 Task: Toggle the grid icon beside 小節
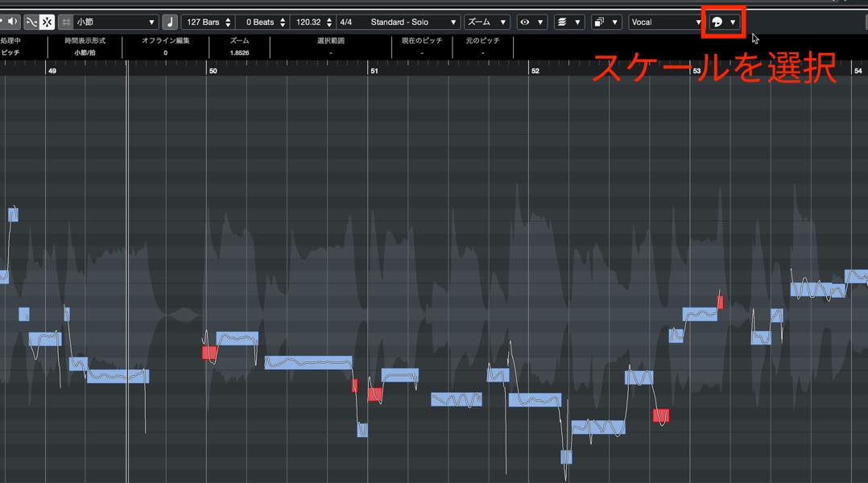coord(66,22)
